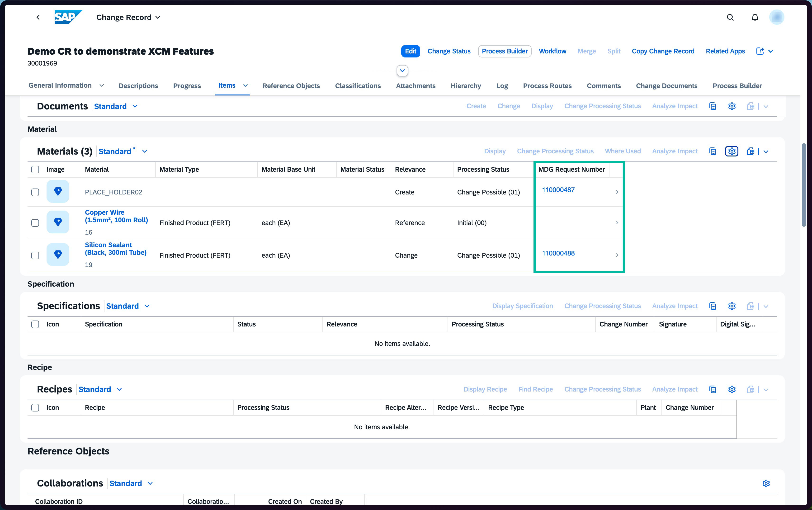
Task: Copy the Materials table with the copy icon
Action: click(713, 151)
